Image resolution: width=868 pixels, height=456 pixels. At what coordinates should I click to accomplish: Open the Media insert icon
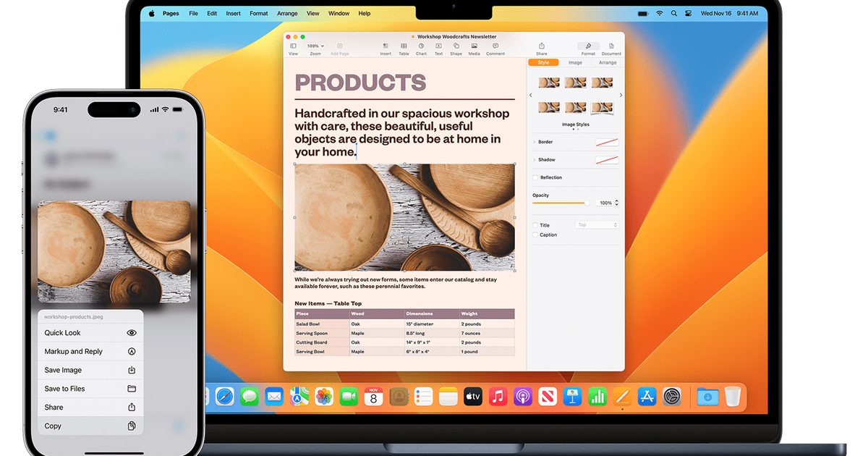pos(473,45)
